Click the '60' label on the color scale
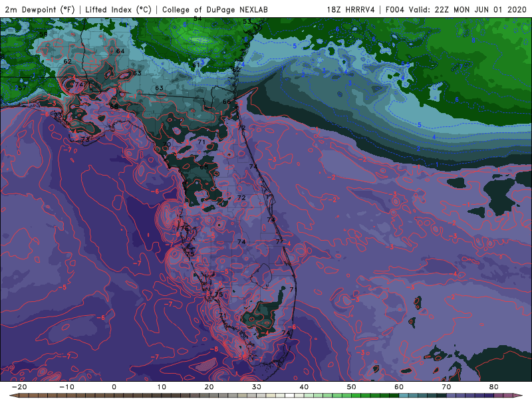This screenshot has height=399, width=532. click(x=399, y=387)
